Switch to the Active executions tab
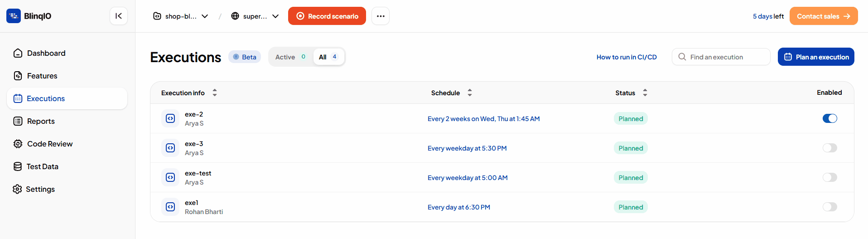 pos(291,57)
